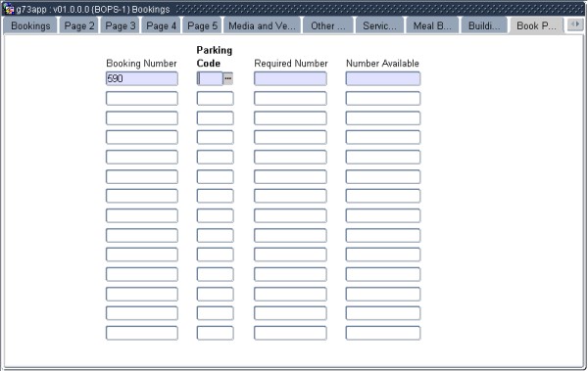Select the first Number Available field
This screenshot has height=371, width=588.
(383, 78)
